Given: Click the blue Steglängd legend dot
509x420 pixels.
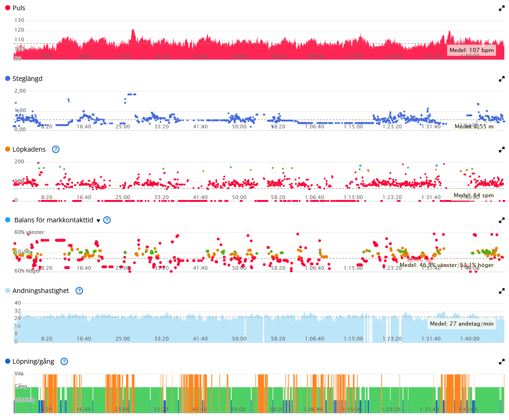Looking at the screenshot, I should coord(8,79).
